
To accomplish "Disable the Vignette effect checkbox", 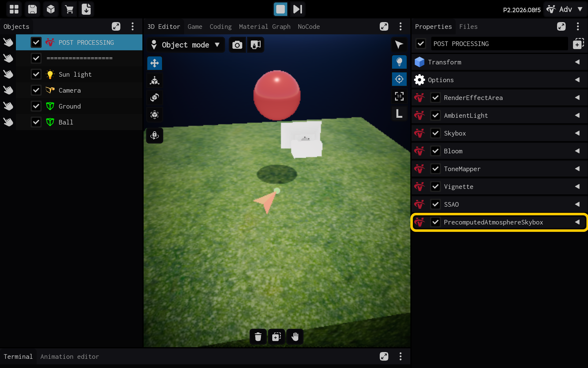I will (x=435, y=186).
